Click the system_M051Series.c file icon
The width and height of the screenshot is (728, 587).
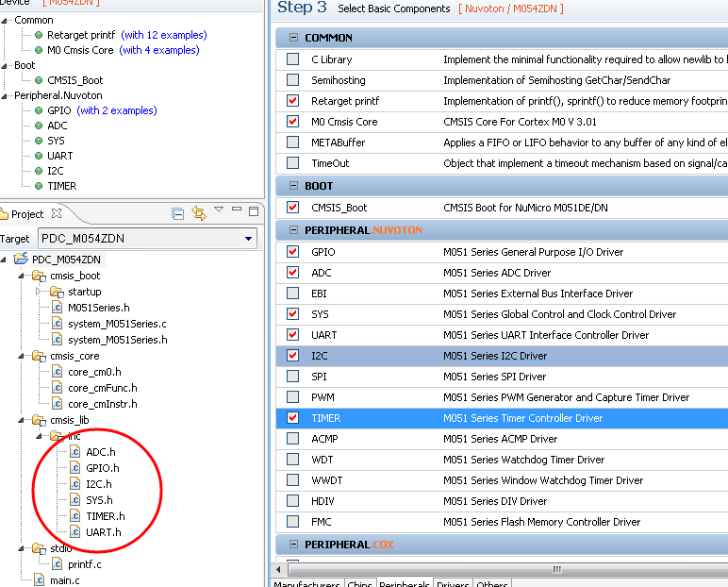58,324
